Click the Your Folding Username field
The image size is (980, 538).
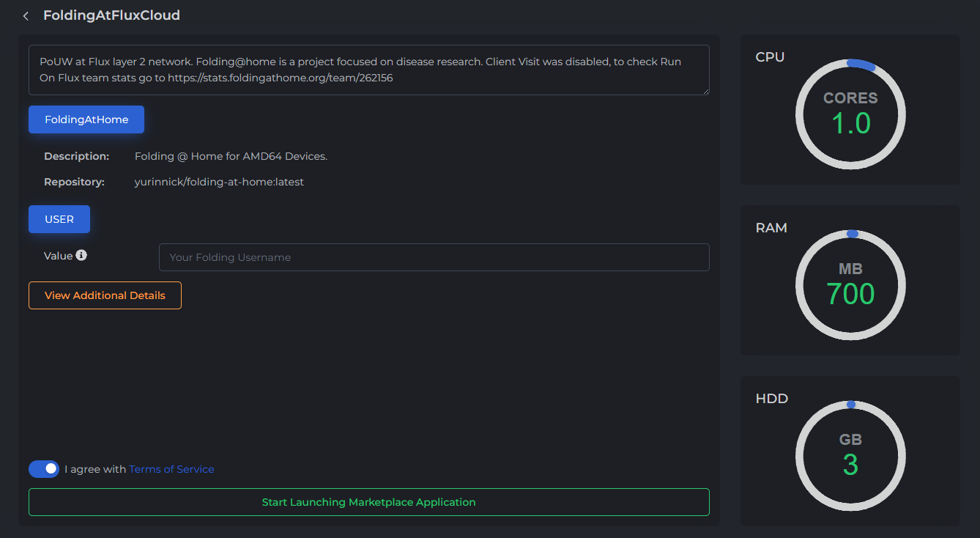pyautogui.click(x=434, y=257)
